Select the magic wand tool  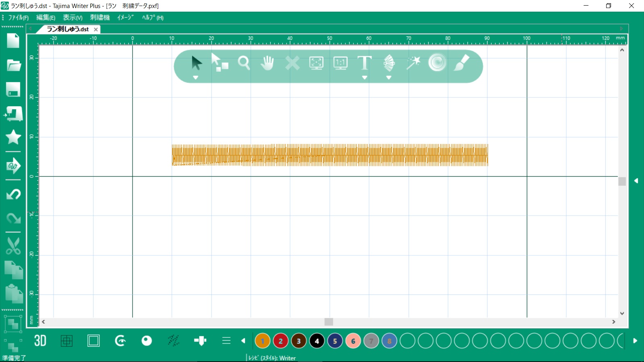tap(413, 63)
